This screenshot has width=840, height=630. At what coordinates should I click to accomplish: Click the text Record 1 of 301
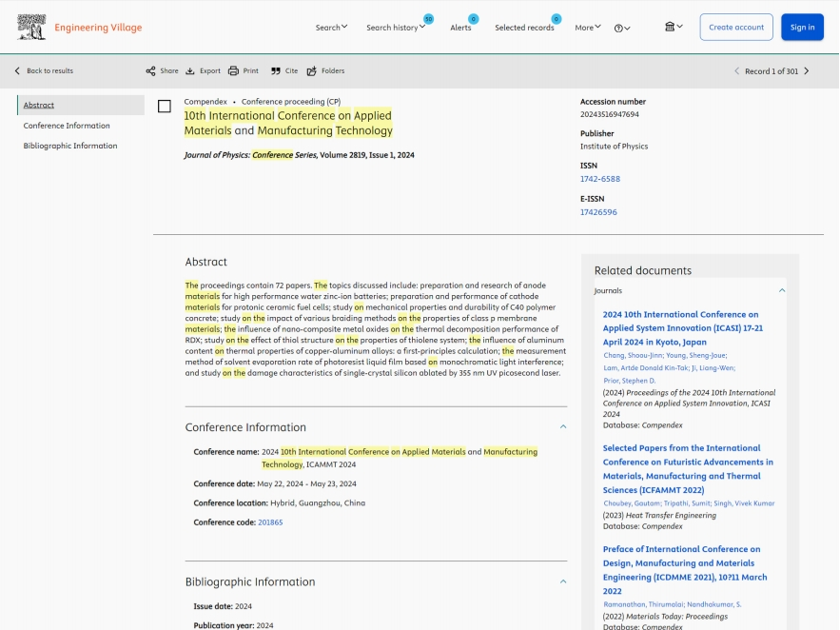pos(772,71)
